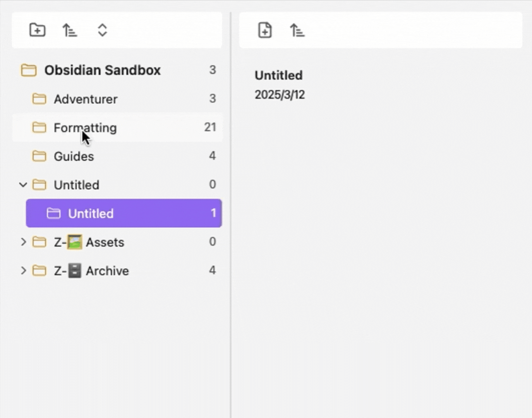Click the date label under the Untitled note
The height and width of the screenshot is (418, 532).
(x=280, y=94)
